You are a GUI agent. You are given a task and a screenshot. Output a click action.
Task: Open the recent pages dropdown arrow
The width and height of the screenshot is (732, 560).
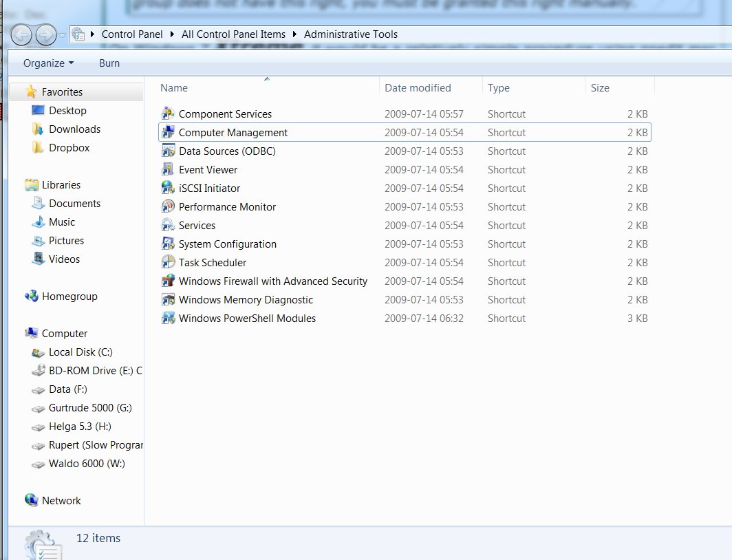pos(62,35)
